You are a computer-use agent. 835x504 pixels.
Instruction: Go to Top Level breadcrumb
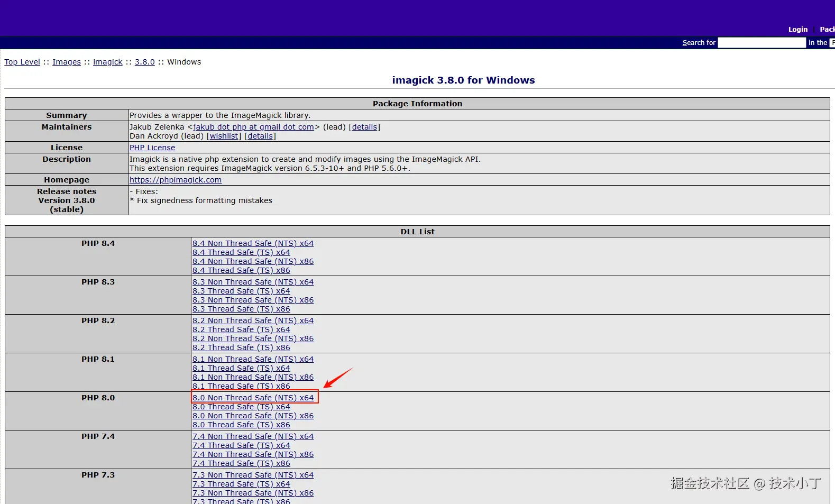point(22,62)
